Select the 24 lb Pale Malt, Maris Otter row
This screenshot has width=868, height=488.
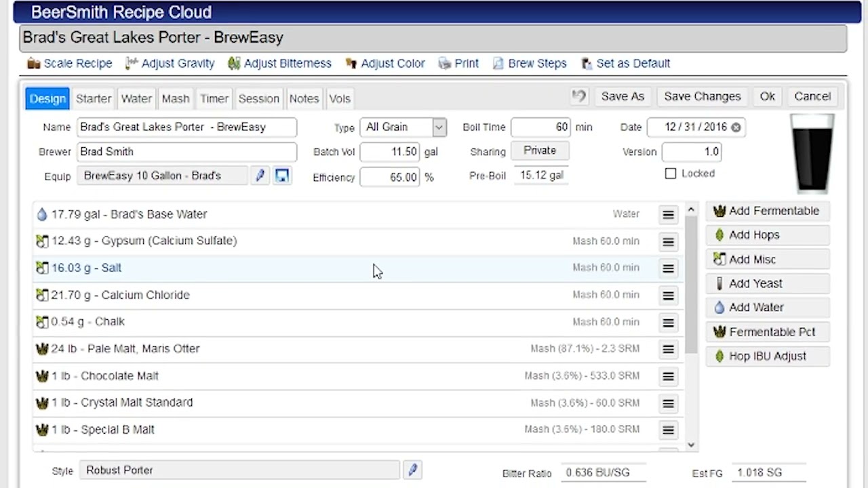pyautogui.click(x=357, y=348)
